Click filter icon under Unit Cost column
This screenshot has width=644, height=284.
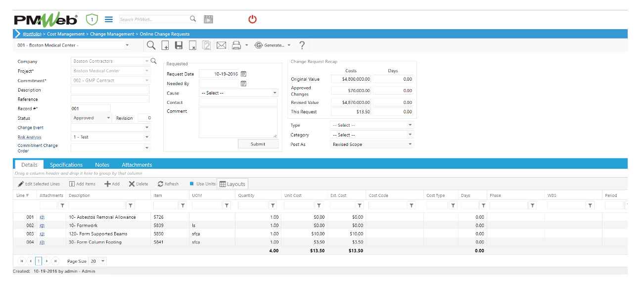click(x=319, y=205)
